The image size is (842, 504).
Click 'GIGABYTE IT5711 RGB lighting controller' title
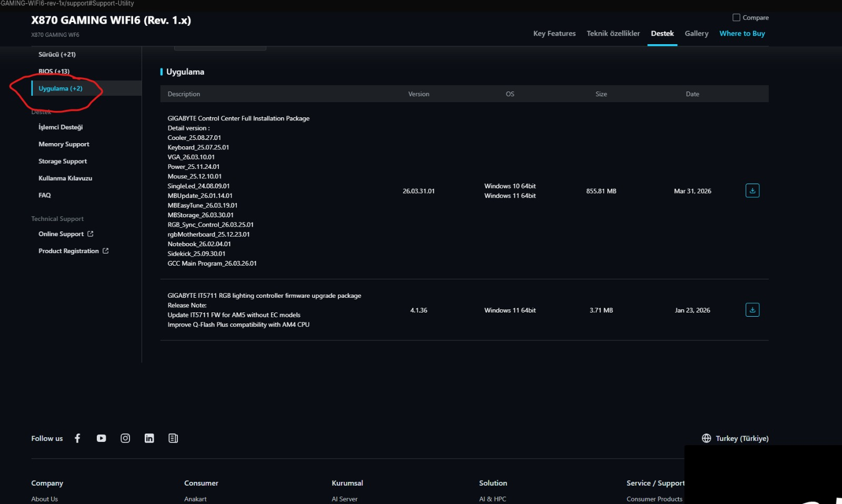264,296
